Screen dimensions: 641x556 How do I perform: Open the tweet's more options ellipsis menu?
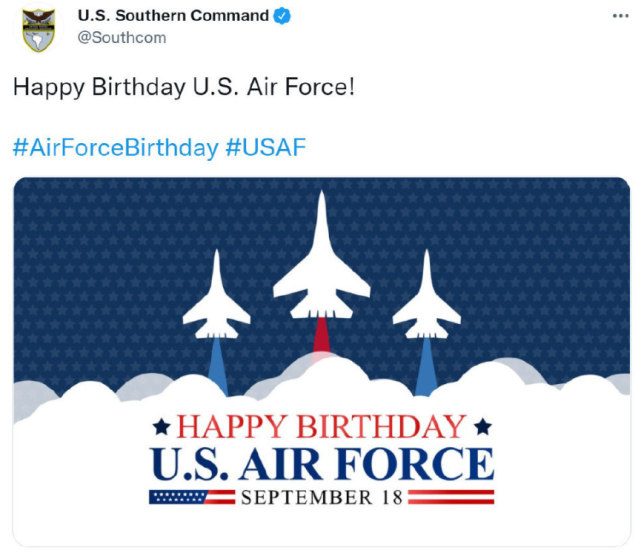click(x=620, y=17)
